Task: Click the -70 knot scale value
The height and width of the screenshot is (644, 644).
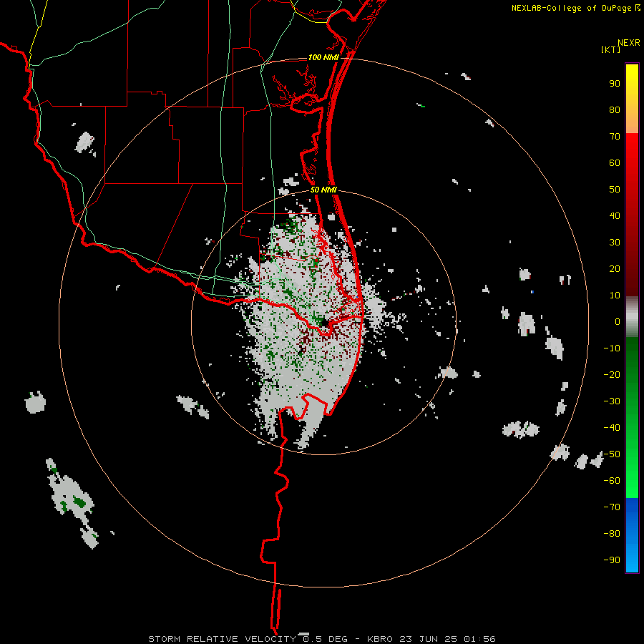Action: [612, 507]
